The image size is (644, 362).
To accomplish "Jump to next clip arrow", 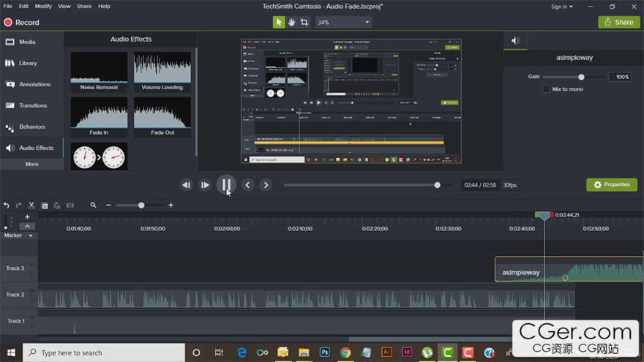I will (x=266, y=185).
